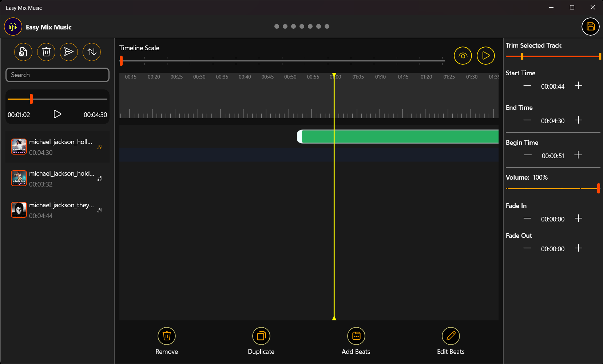The width and height of the screenshot is (603, 364).
Task: Decrease the End Time value
Action: tap(526, 120)
